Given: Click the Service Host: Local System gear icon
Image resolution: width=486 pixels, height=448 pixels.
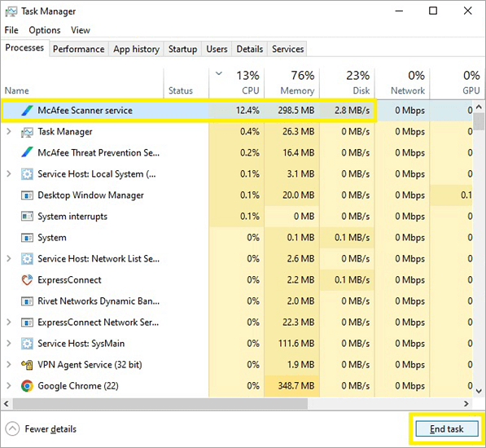Looking at the screenshot, I should click(x=27, y=174).
